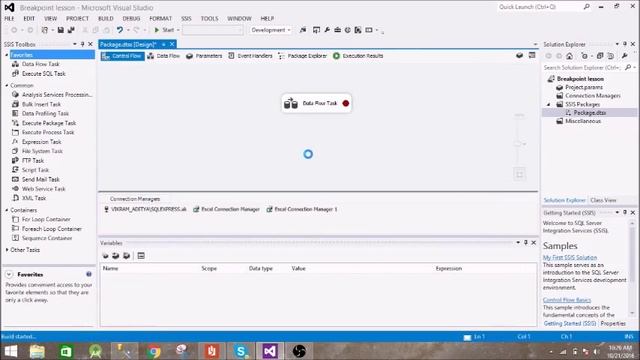Select Sequence Container in toolbox

pos(42,238)
